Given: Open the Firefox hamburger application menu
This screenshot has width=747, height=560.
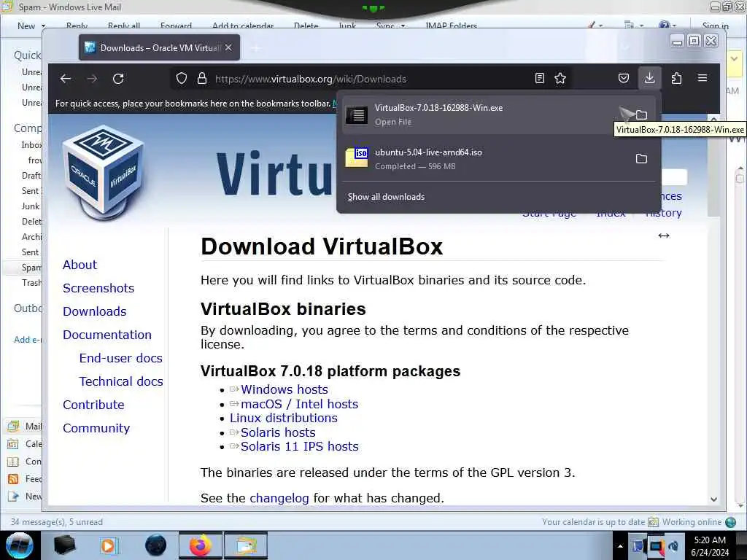Looking at the screenshot, I should point(703,77).
